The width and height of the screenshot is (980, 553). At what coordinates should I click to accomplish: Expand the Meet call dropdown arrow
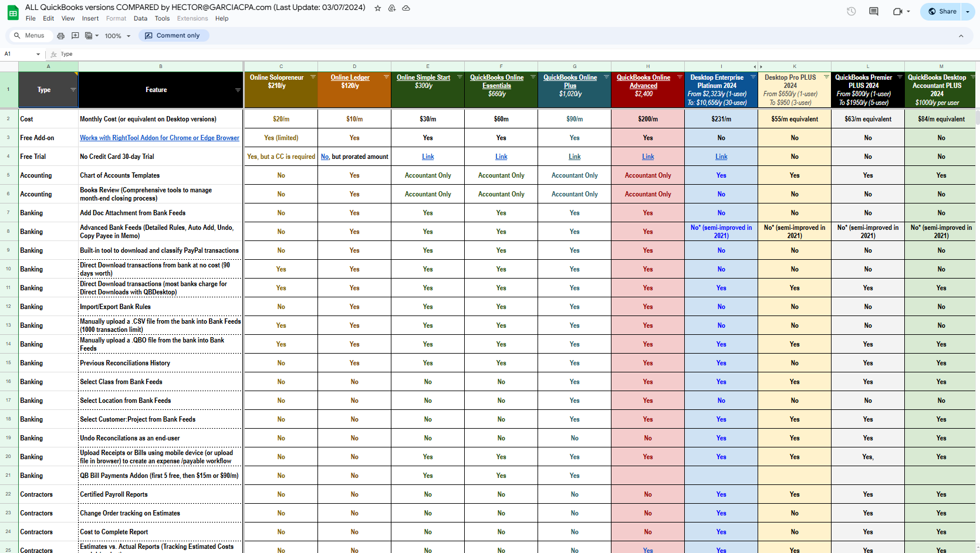click(x=909, y=12)
